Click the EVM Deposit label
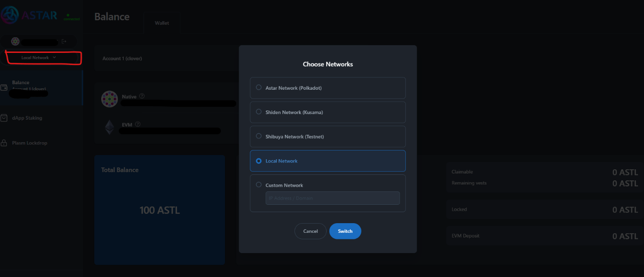 [x=466, y=236]
